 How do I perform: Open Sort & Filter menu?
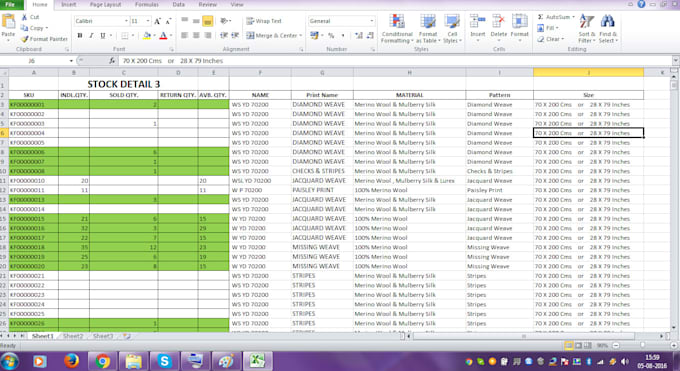(587, 29)
